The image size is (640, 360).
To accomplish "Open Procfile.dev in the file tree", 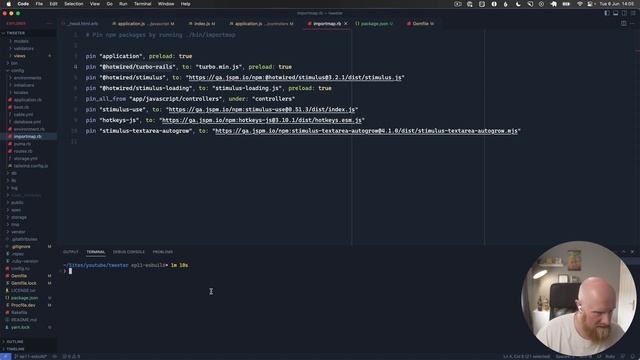I will pyautogui.click(x=23, y=305).
